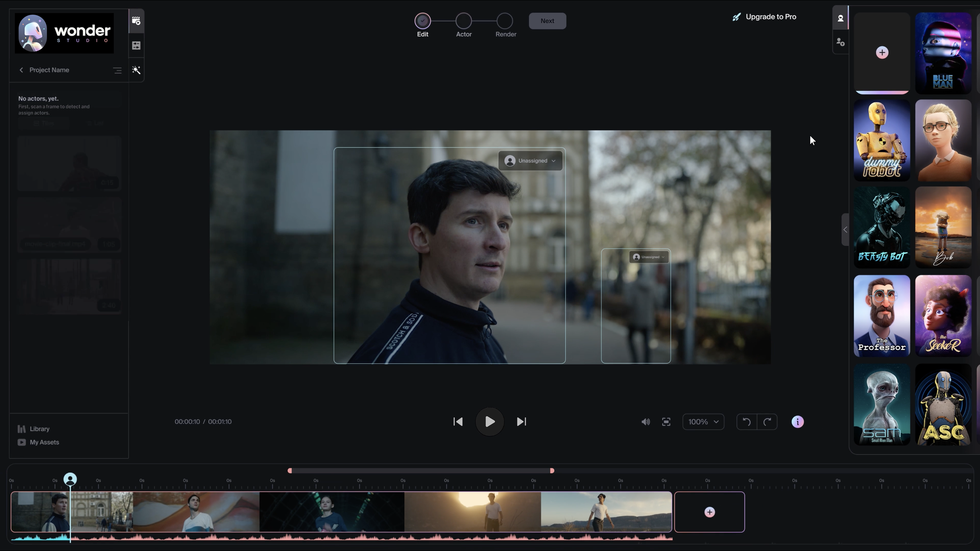Screen dimensions: 980x551
Task: Select the Dummy Robot character thumbnail
Action: point(882,140)
